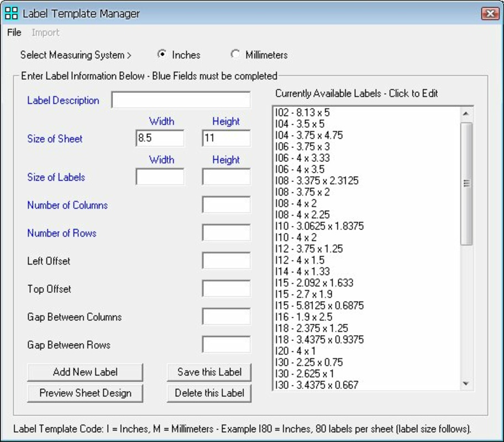Open the File menu

point(14,33)
